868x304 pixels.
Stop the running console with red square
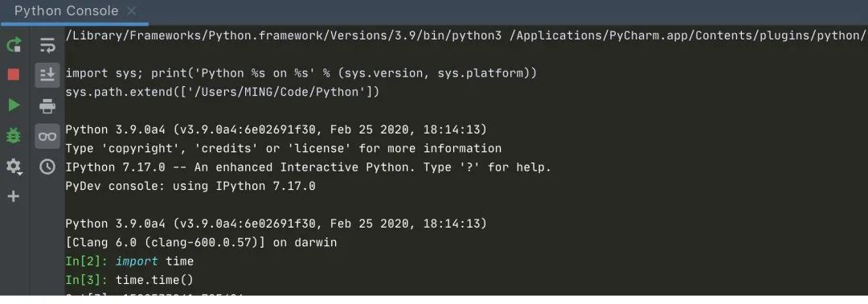14,74
